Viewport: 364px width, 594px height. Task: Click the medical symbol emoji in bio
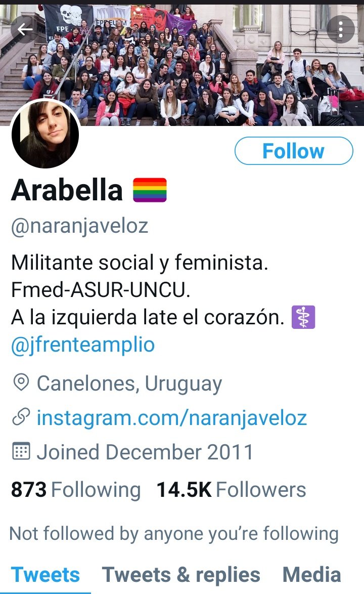click(303, 317)
